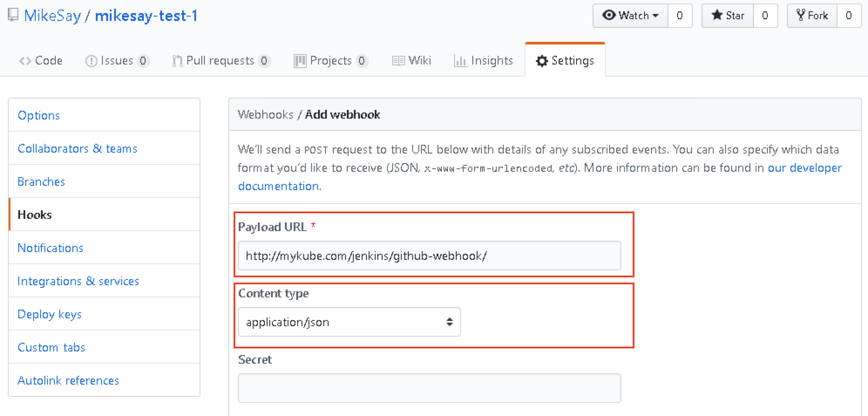The image size is (868, 416).
Task: Open the mikesay-test-1 repository link
Action: (146, 16)
